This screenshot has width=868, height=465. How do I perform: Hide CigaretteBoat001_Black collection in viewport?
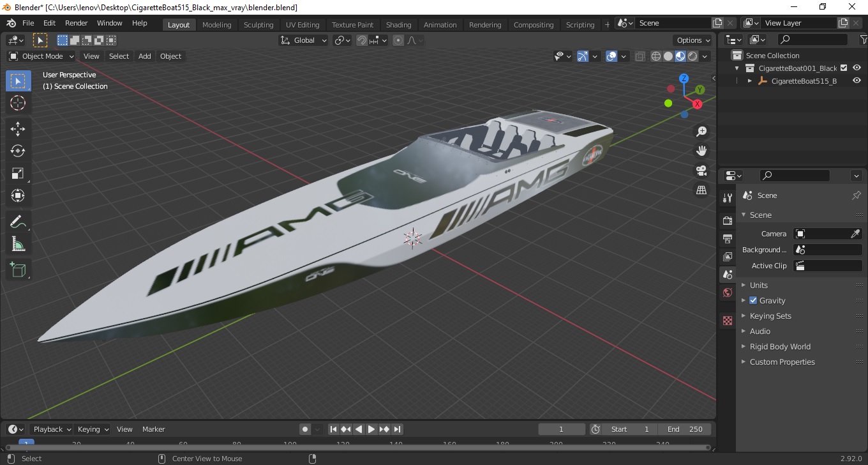[x=857, y=68]
